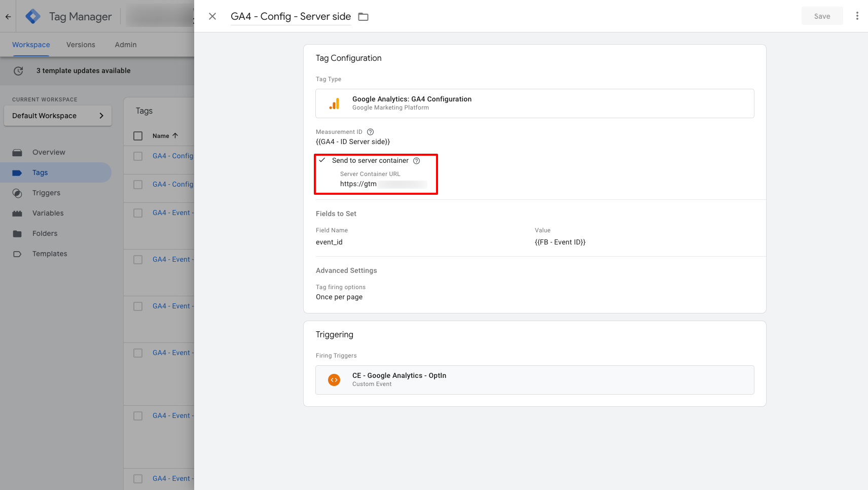Viewport: 868px width, 490px height.
Task: Switch to the Versions tab
Action: (80, 45)
